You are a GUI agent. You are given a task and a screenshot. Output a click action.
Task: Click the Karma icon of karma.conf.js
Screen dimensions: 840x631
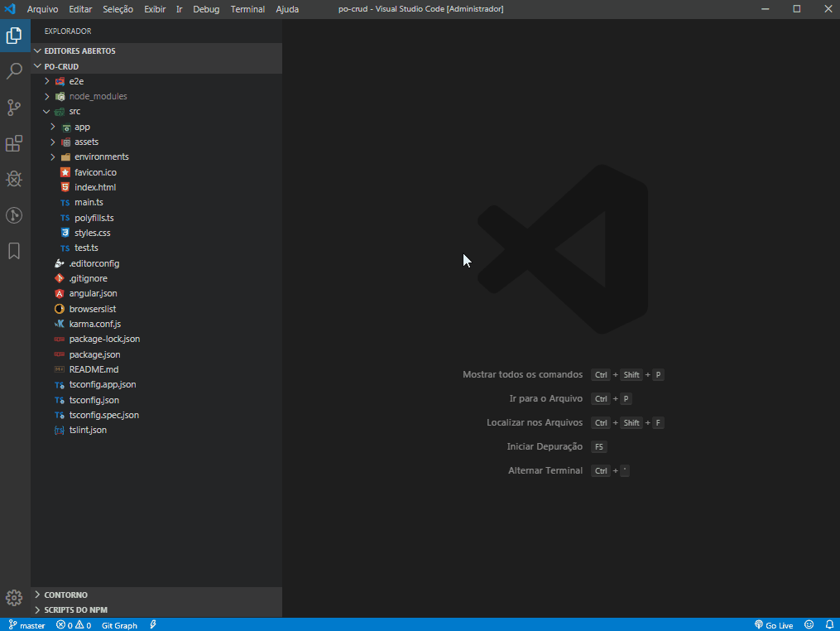(x=60, y=324)
